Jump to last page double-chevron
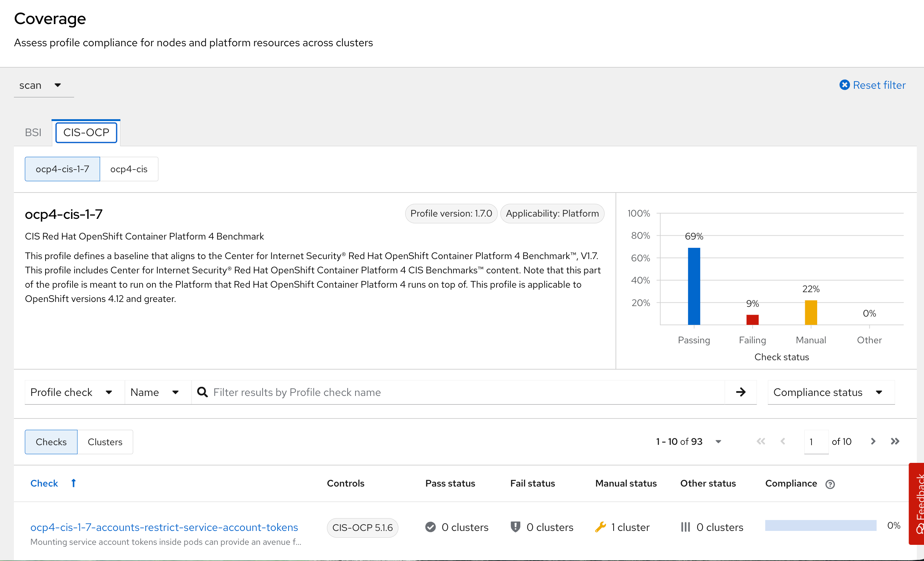This screenshot has width=924, height=561. (895, 441)
